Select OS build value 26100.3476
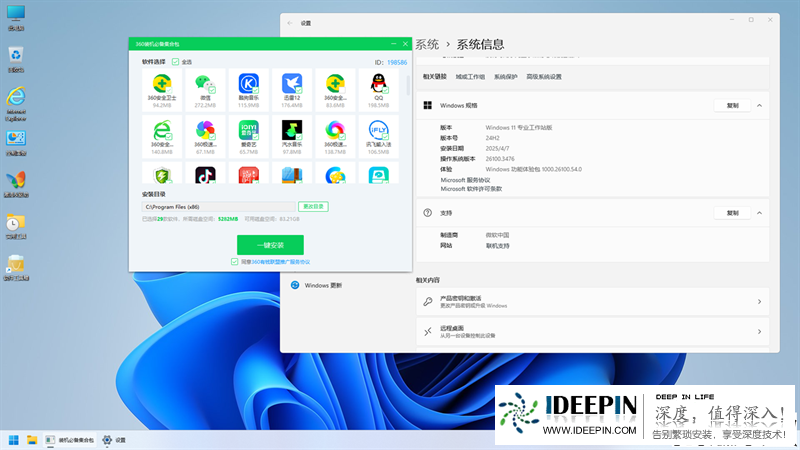This screenshot has width=800, height=450. click(500, 159)
